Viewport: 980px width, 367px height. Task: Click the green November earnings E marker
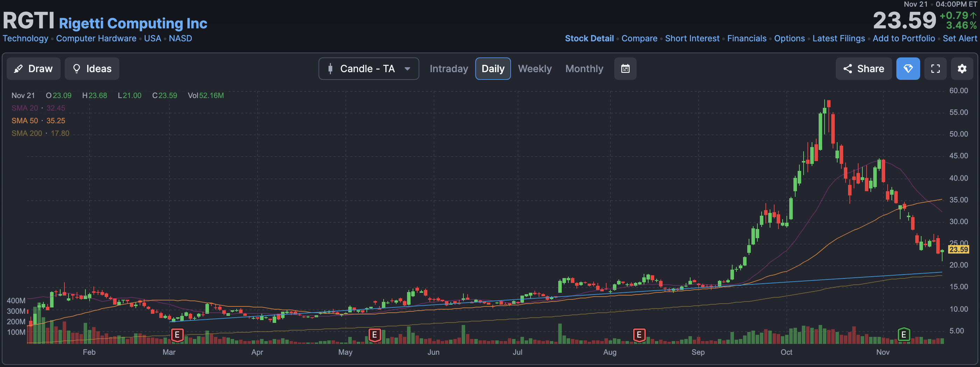(904, 335)
